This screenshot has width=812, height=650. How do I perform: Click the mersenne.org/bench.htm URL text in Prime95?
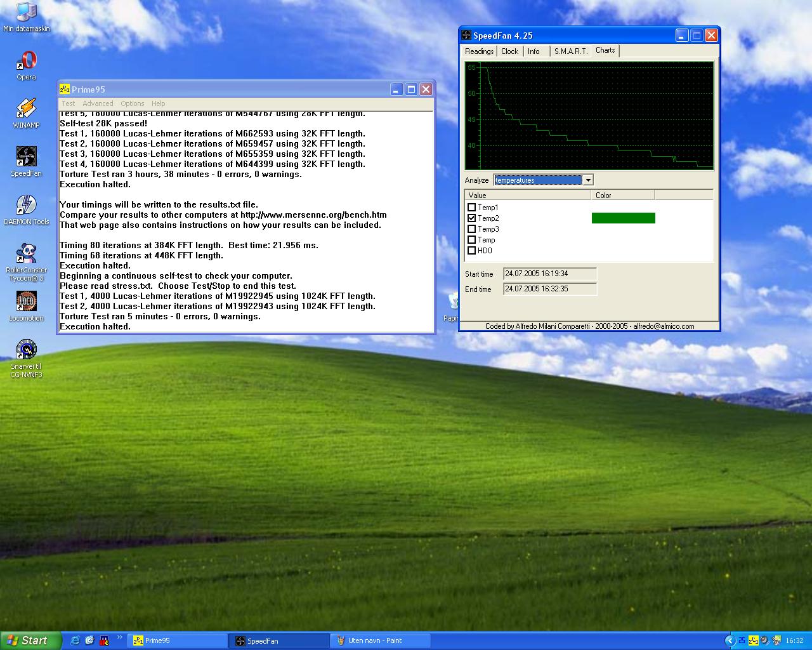(313, 215)
